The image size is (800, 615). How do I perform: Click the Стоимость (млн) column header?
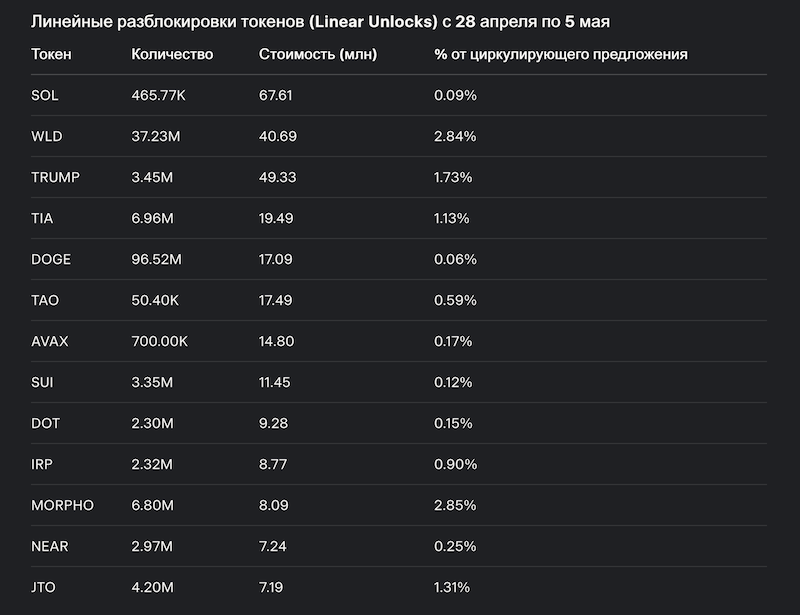point(318,54)
